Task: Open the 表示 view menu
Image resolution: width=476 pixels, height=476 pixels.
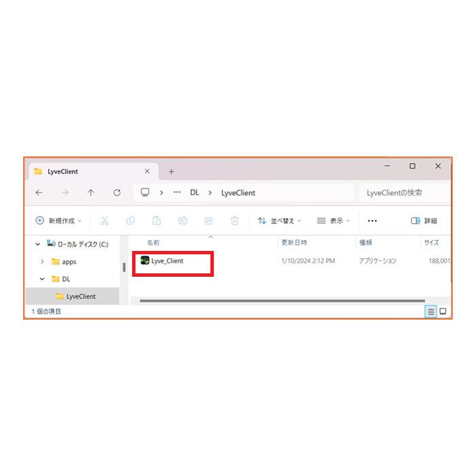Action: (333, 221)
